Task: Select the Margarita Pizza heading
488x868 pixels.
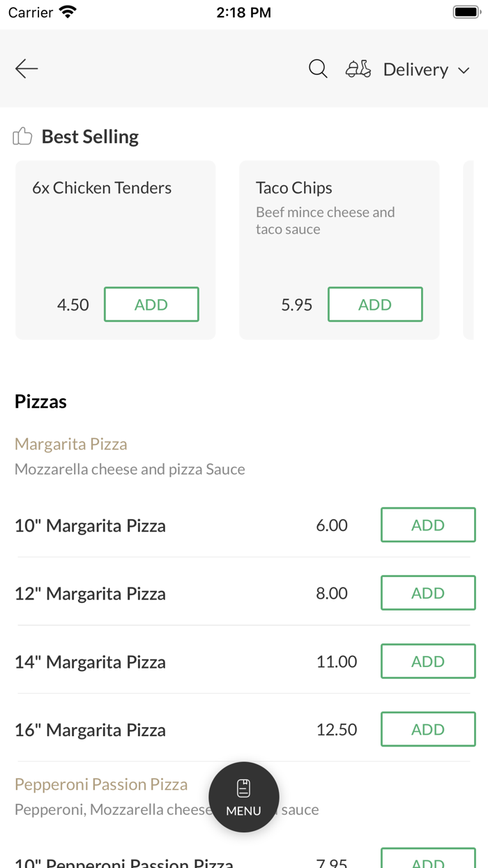Action: tap(71, 444)
